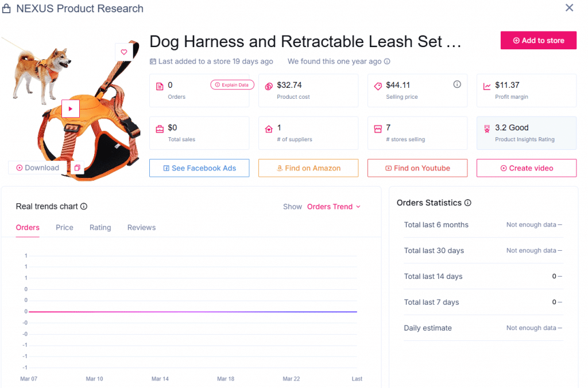Click the Profit margin chart icon
The image size is (588, 388).
coord(487,87)
